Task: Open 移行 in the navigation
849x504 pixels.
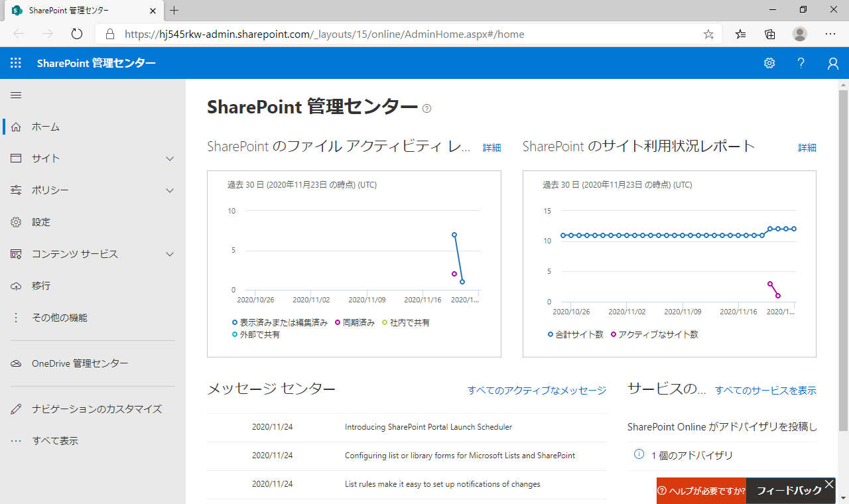Action: [x=41, y=286]
